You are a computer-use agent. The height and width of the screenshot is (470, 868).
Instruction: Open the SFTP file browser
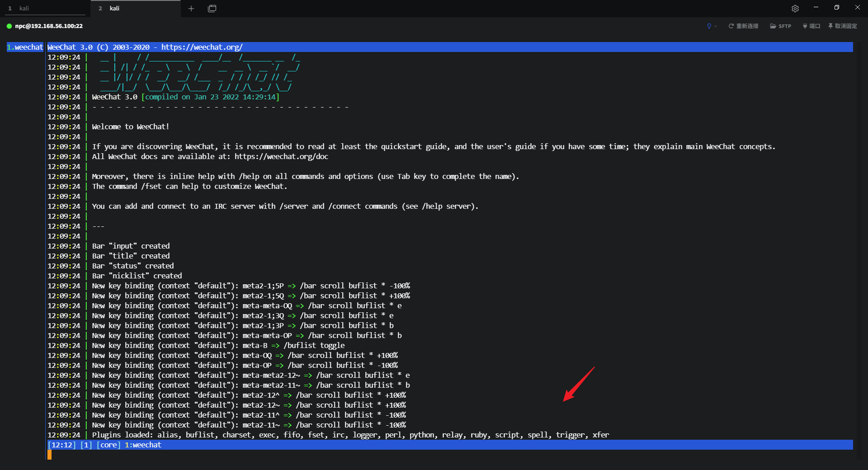click(780, 26)
